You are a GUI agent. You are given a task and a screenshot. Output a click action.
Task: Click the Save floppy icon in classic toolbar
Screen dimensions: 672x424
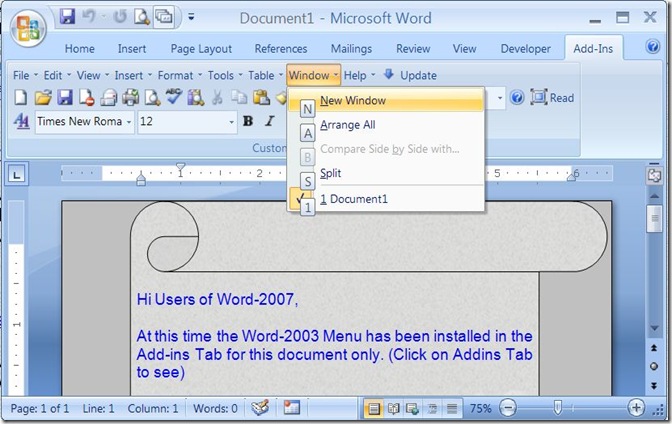(x=65, y=98)
